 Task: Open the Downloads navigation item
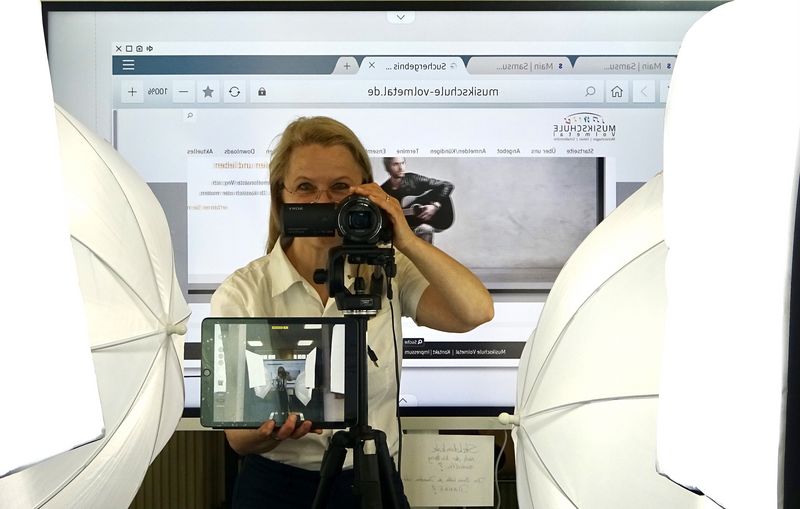point(239,151)
